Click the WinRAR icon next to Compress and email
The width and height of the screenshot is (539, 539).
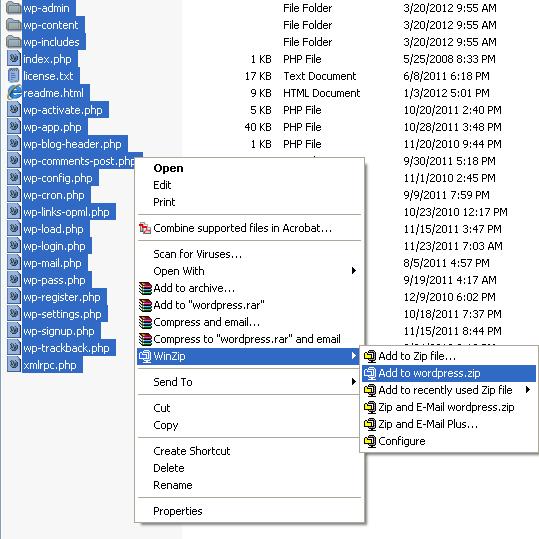(x=145, y=322)
